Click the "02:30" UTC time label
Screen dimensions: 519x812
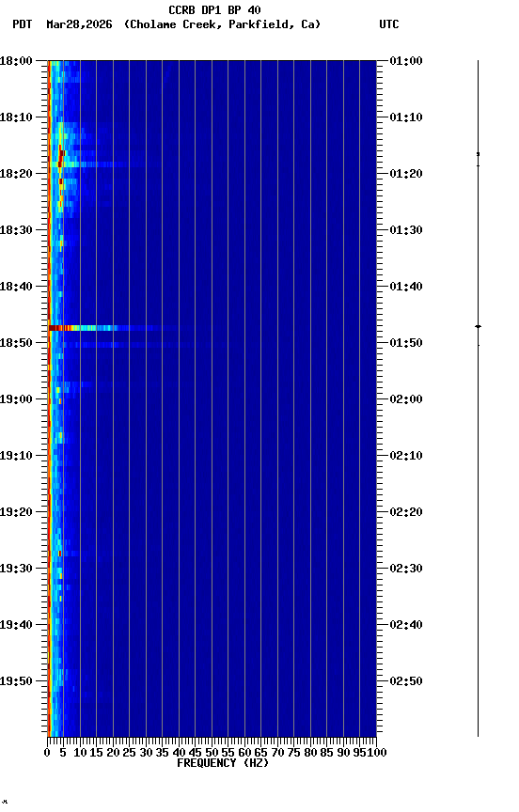click(x=406, y=569)
